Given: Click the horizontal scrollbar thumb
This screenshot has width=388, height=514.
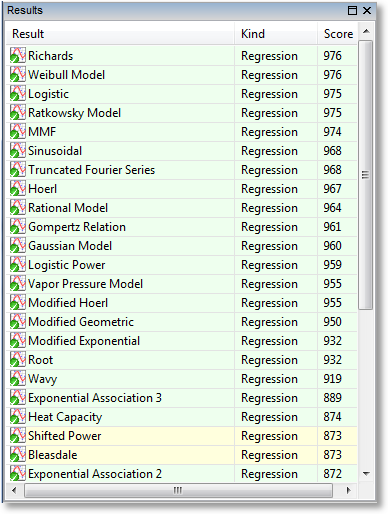Looking at the screenshot, I should point(178,490).
